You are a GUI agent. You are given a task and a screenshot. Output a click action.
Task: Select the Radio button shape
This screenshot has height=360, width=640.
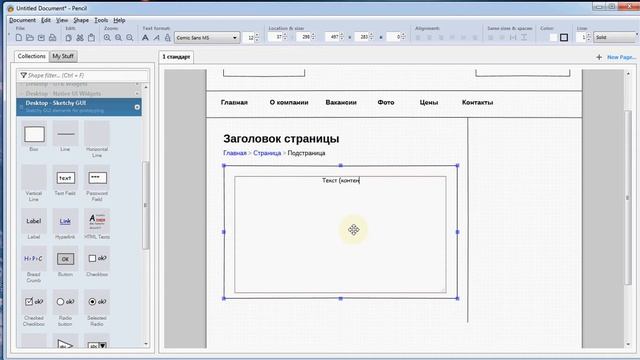pyautogui.click(x=65, y=308)
